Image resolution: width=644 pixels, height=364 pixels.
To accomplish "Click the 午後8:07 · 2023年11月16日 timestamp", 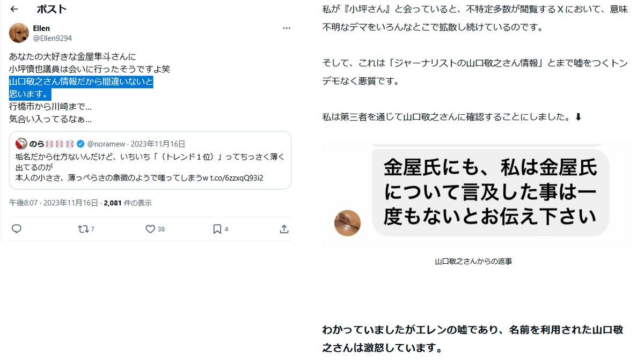I will (54, 203).
